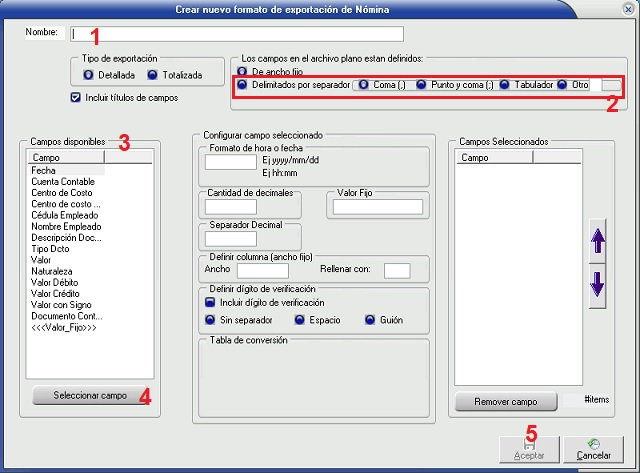Click the Seleccionar campo button
This screenshot has height=473, width=640.
90,395
